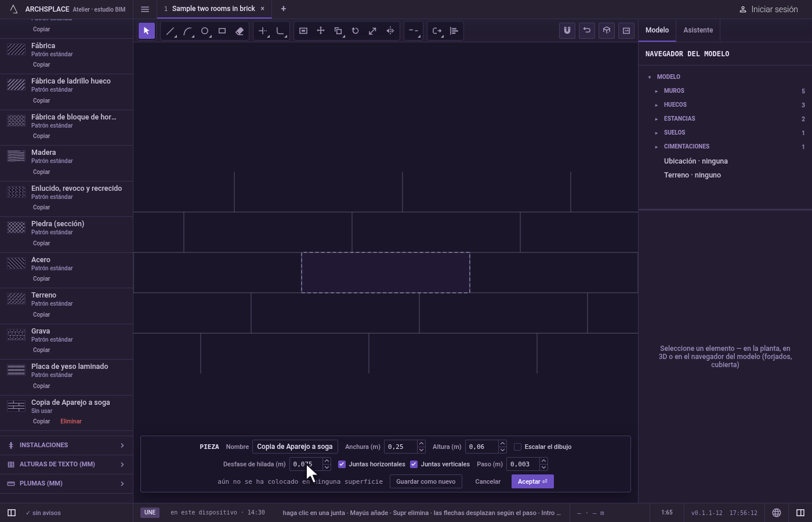Select the scale tool with diagonal arrow
Screen dimensions: 812x522
tap(373, 31)
